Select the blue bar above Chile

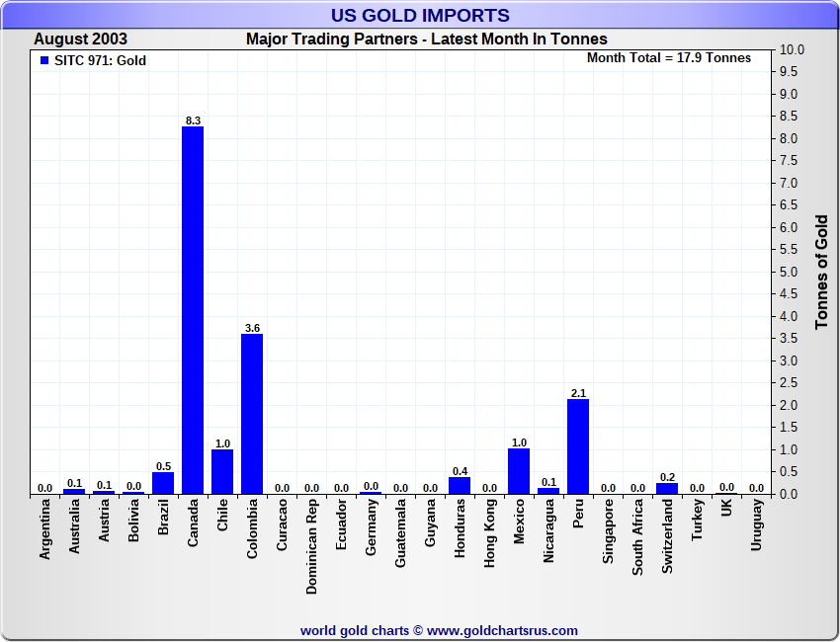tap(222, 472)
